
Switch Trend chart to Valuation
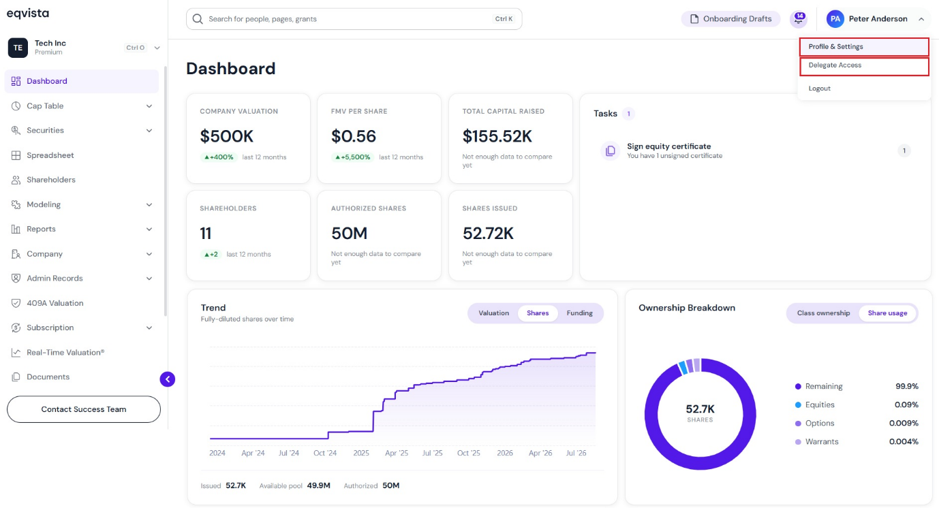(493, 313)
